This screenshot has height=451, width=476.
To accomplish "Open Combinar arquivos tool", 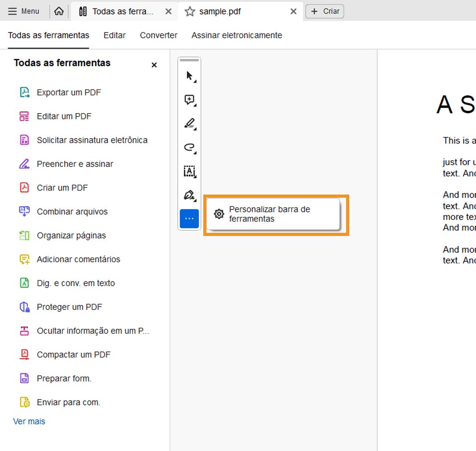I will point(72,212).
